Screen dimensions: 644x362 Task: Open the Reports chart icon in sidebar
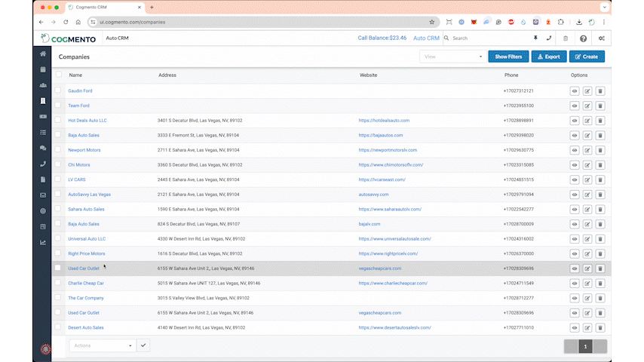43,242
